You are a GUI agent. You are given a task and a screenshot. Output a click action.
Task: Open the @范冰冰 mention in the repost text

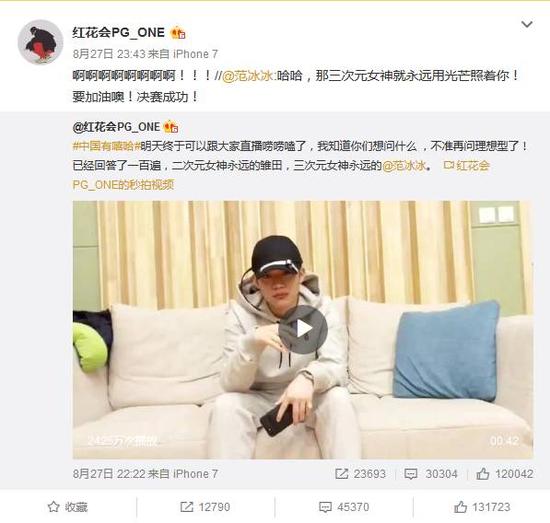pos(248,75)
